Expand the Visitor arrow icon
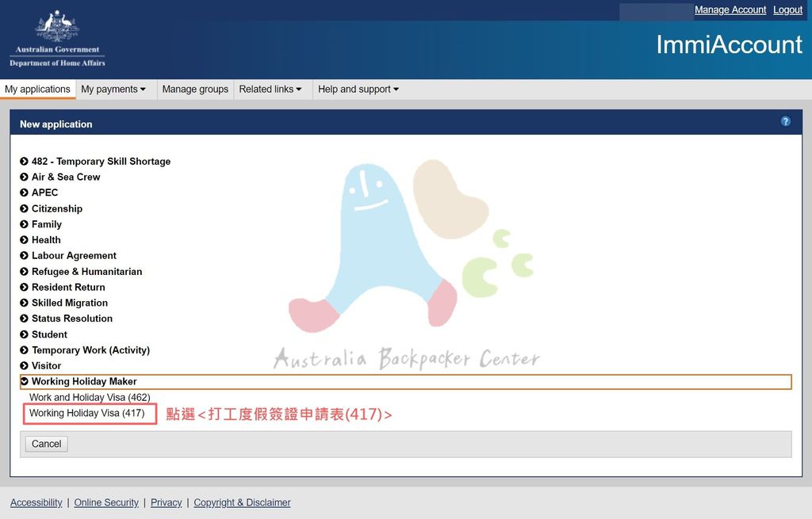Image resolution: width=812 pixels, height=519 pixels. (24, 366)
